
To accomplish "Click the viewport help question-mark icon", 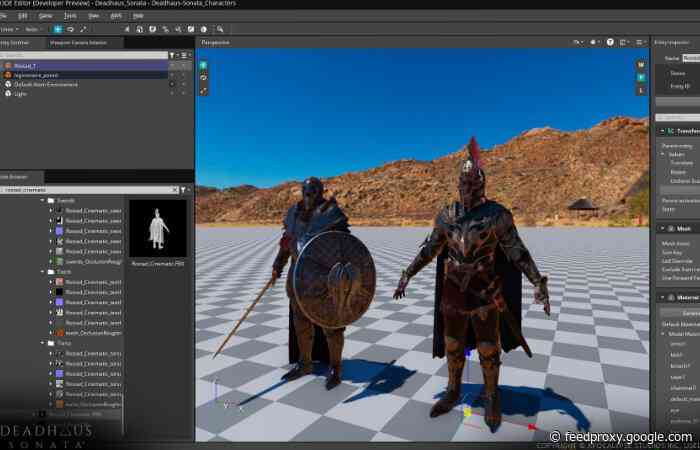I will point(610,42).
